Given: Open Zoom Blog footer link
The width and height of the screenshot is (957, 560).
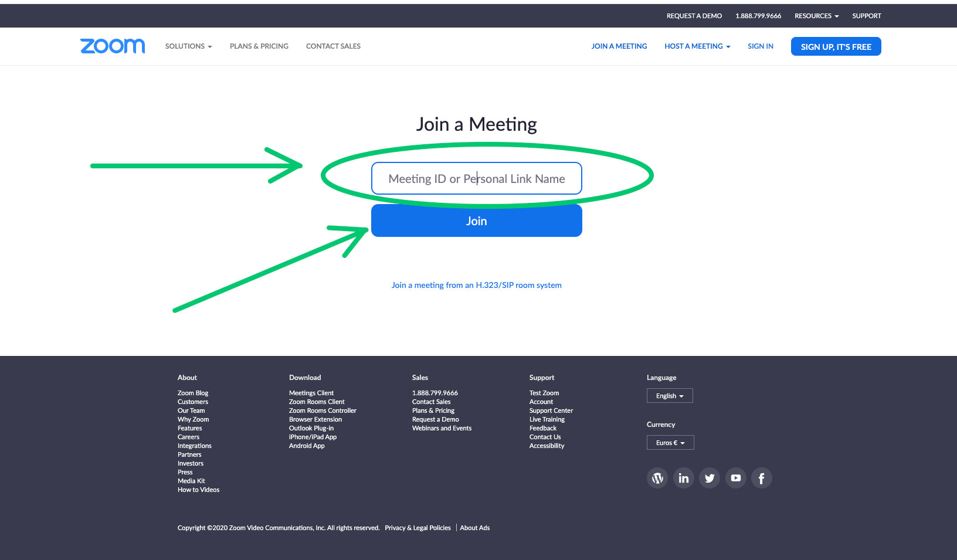Looking at the screenshot, I should coord(193,393).
